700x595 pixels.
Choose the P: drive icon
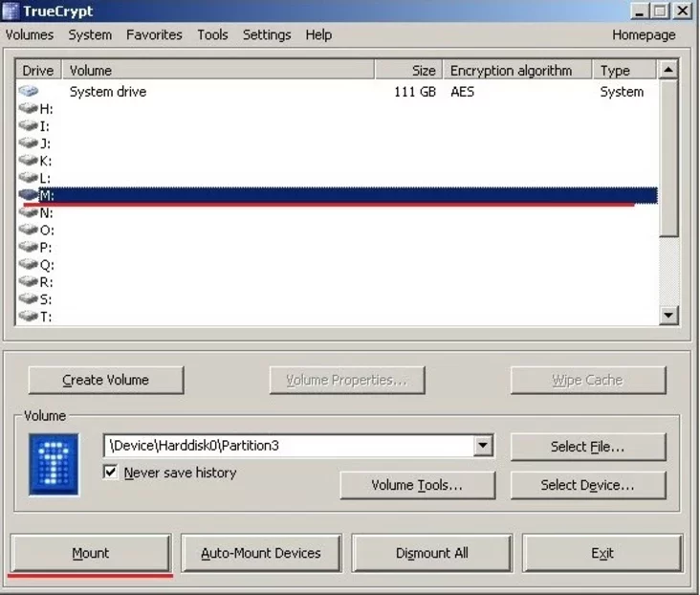click(x=28, y=248)
